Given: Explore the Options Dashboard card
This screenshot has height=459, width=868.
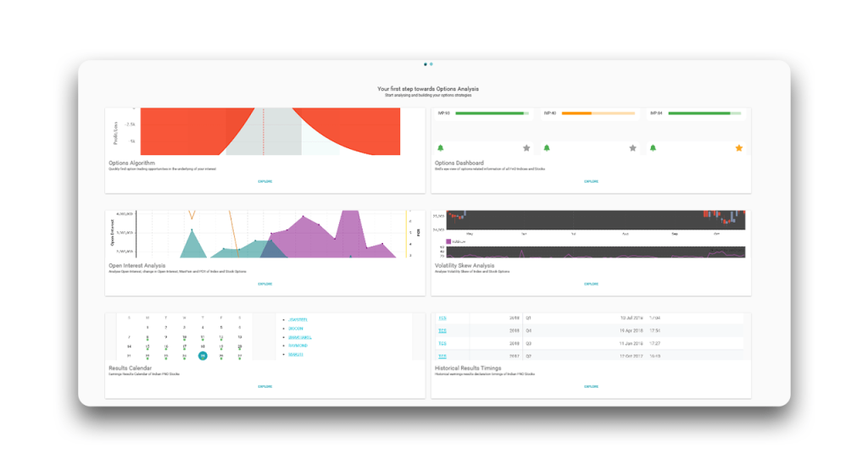Looking at the screenshot, I should point(591,181).
